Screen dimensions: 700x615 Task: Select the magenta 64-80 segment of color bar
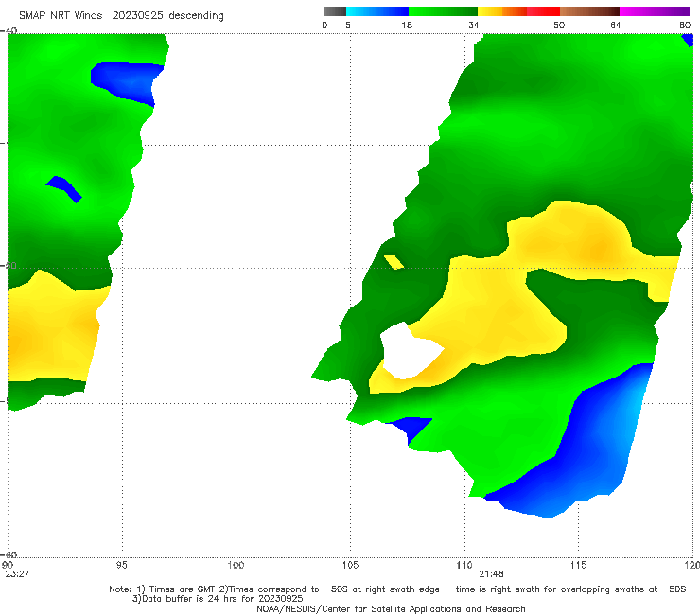tap(655, 11)
